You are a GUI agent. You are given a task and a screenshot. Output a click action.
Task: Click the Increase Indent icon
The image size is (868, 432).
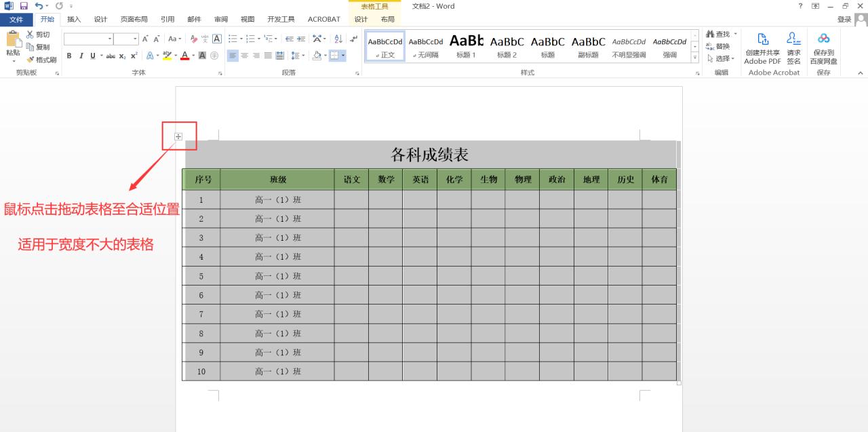tap(301, 39)
